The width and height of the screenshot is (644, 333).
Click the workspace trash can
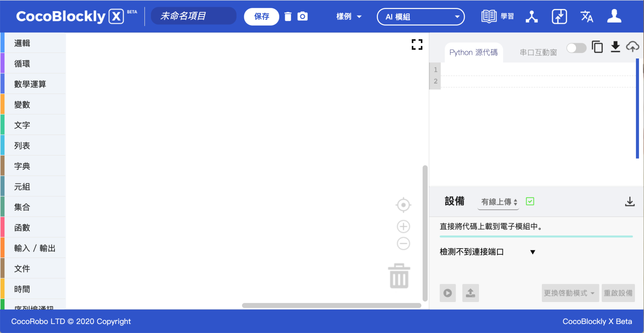click(399, 275)
